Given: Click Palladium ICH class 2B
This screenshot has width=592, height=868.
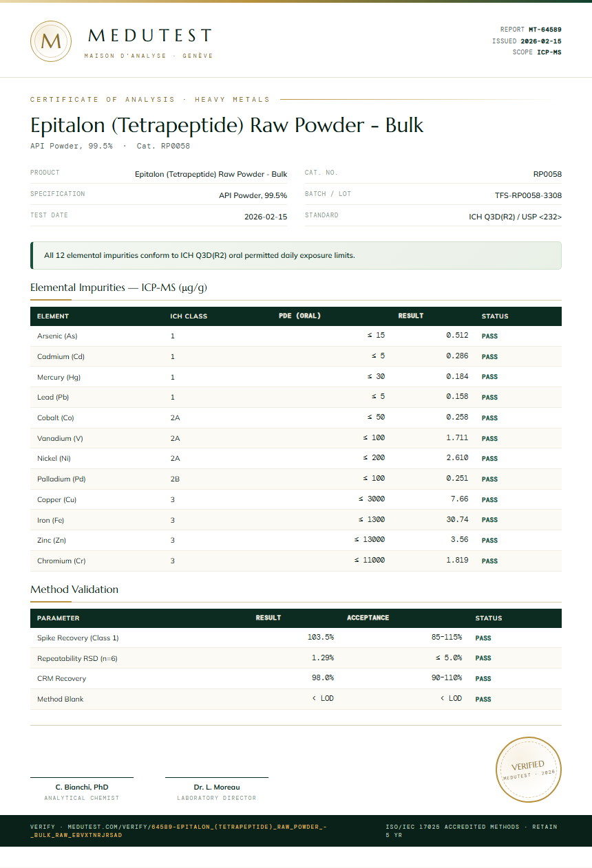Looking at the screenshot, I should [x=175, y=479].
